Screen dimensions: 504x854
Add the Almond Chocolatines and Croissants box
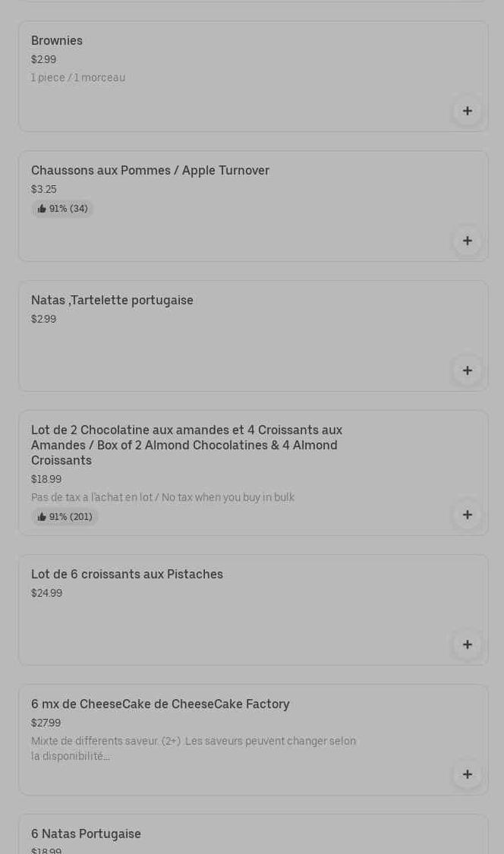click(x=467, y=515)
